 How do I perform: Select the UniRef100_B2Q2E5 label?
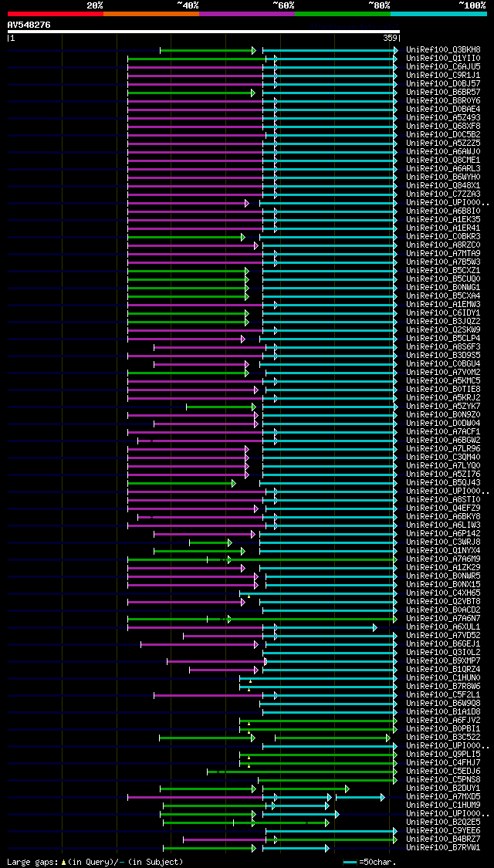(x=443, y=822)
